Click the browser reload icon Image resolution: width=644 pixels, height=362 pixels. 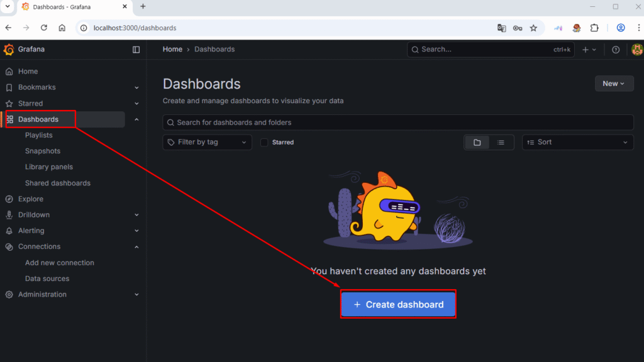point(44,28)
